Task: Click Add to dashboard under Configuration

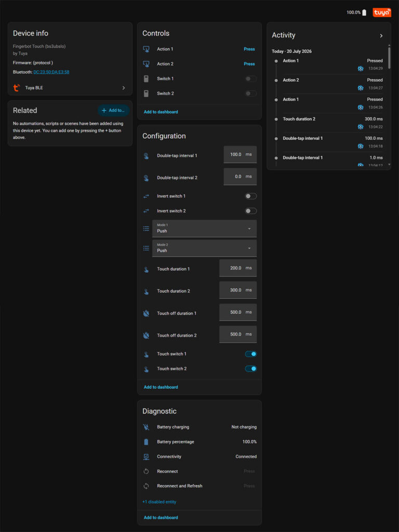Action: pyautogui.click(x=161, y=387)
